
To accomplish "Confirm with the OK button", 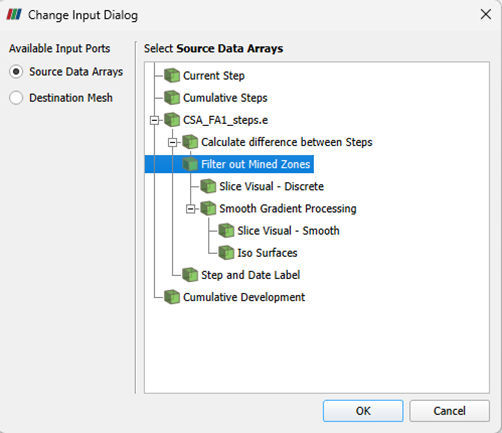I will (x=363, y=411).
